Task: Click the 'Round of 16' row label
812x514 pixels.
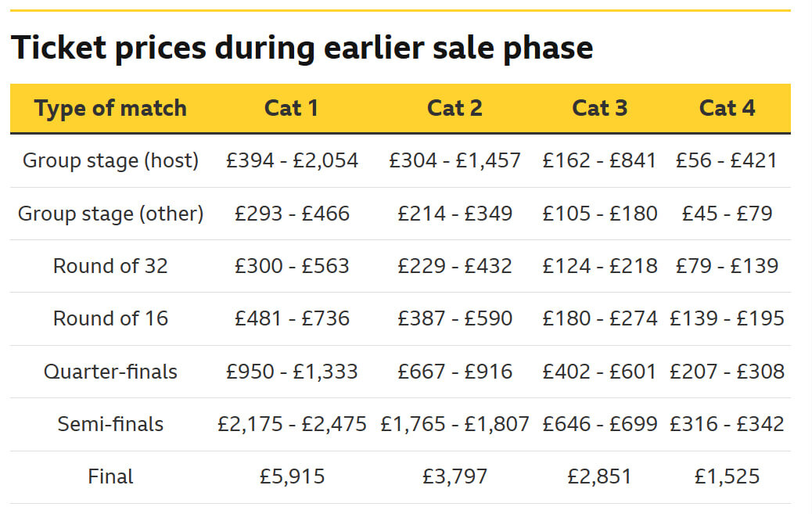Action: click(110, 318)
